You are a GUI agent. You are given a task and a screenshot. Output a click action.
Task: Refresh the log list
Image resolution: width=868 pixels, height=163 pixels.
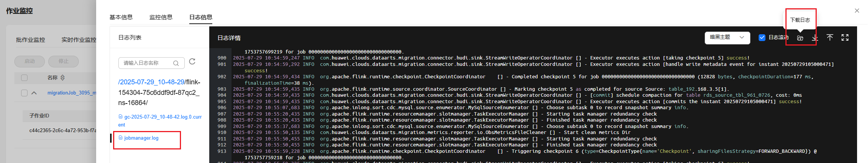tap(192, 61)
